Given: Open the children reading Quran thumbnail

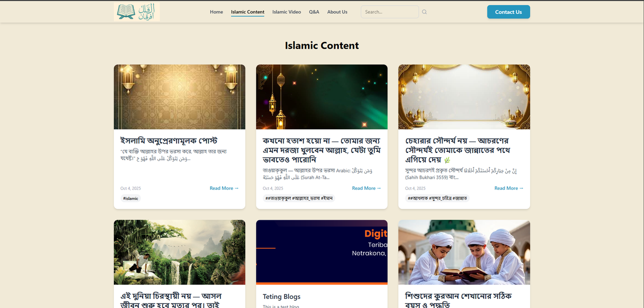Looking at the screenshot, I should (x=464, y=252).
